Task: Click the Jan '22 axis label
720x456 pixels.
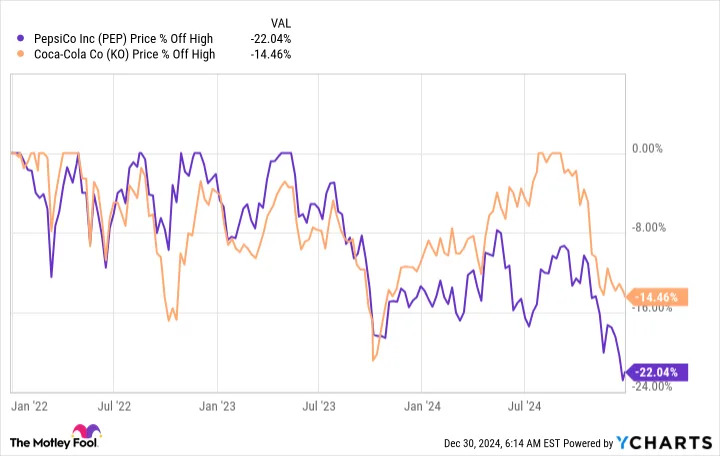Action: [x=29, y=406]
